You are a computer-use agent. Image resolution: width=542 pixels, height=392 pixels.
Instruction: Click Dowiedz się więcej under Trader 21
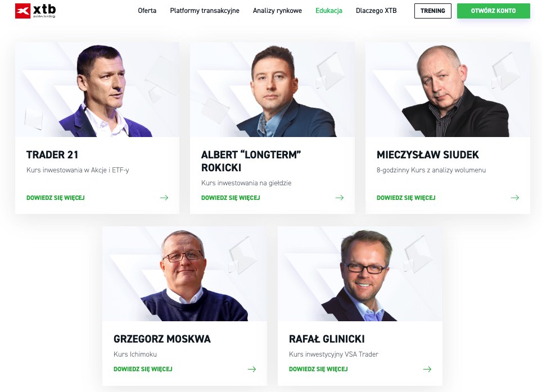click(55, 198)
